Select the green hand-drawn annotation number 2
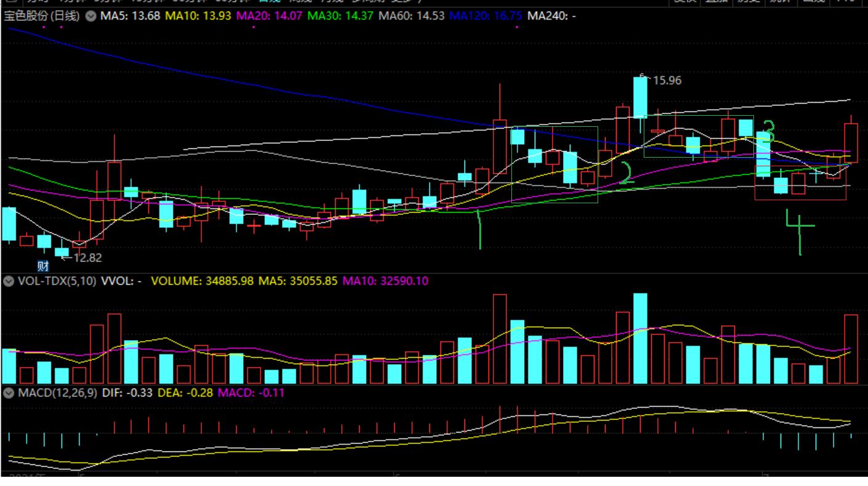Image resolution: width=868 pixels, height=486 pixels. (x=626, y=174)
